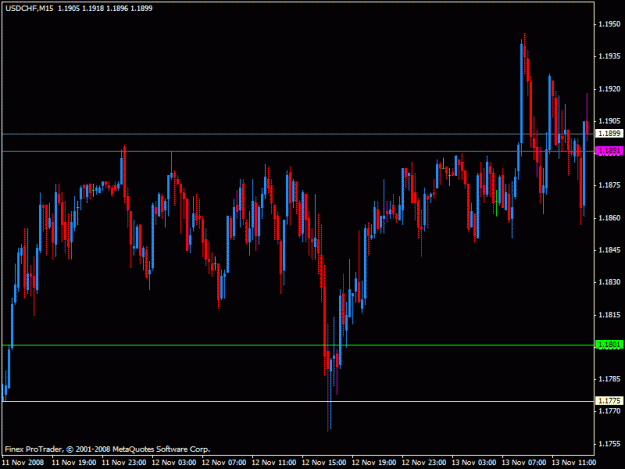Click the current price 1.1899 label
The image size is (625, 469).
(x=609, y=133)
